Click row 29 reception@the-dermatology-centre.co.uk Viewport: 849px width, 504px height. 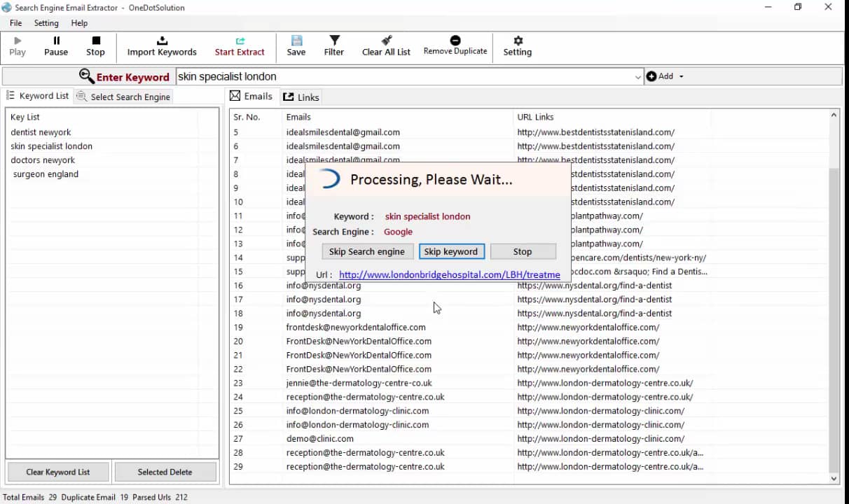pos(365,467)
